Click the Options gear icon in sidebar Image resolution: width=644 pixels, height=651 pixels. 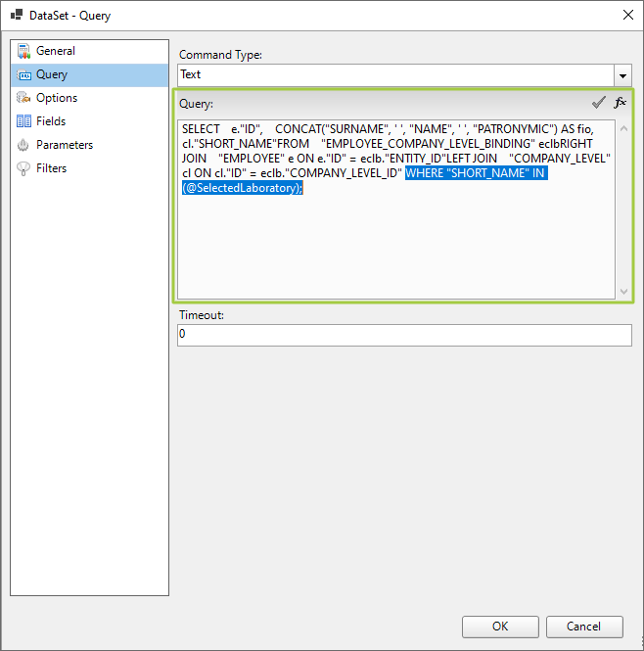(x=23, y=98)
